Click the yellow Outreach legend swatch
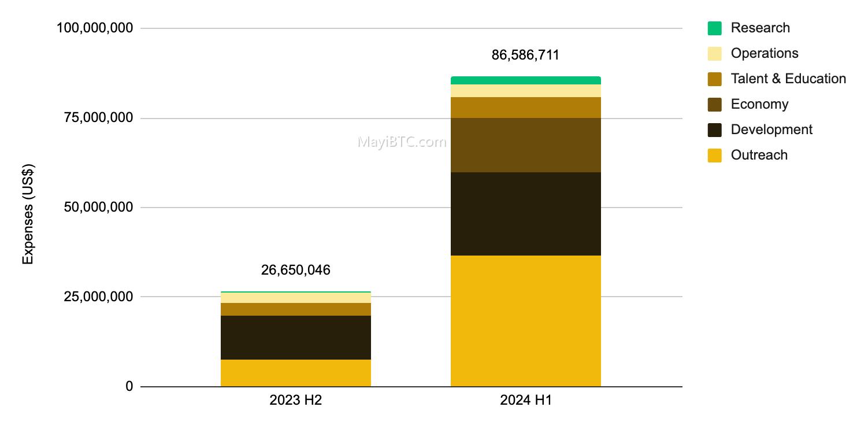This screenshot has height=429, width=868. click(x=714, y=155)
